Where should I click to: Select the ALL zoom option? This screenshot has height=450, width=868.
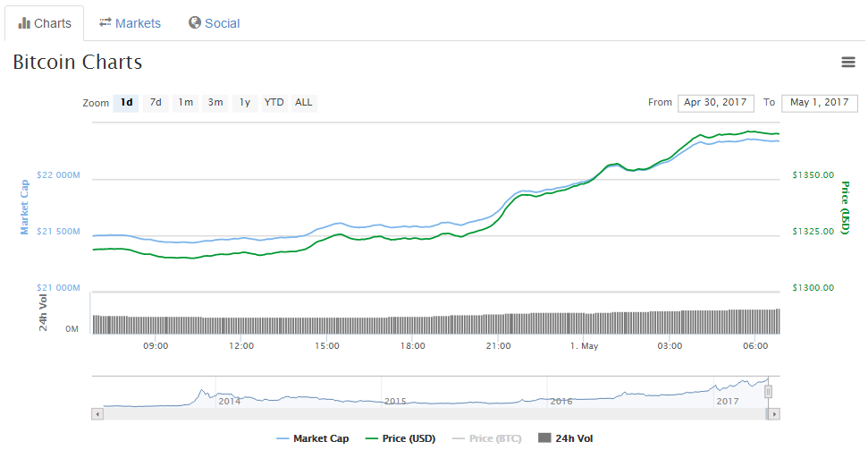304,103
